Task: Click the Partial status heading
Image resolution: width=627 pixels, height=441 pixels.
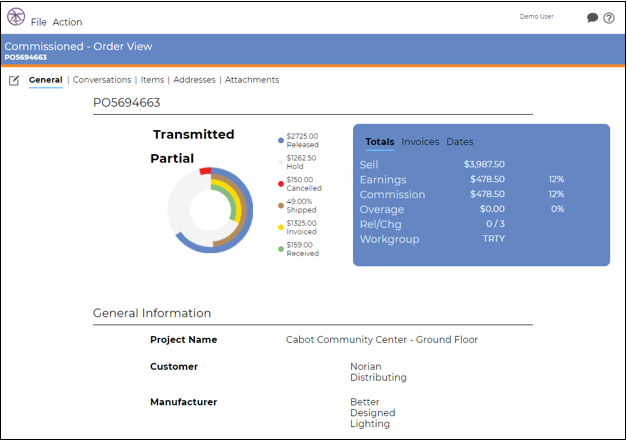Action: click(x=172, y=158)
